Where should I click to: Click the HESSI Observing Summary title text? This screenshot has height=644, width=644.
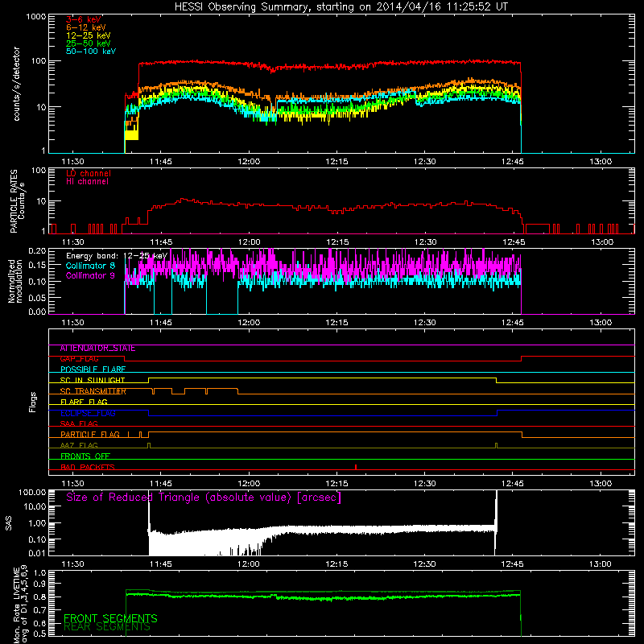[341, 7]
